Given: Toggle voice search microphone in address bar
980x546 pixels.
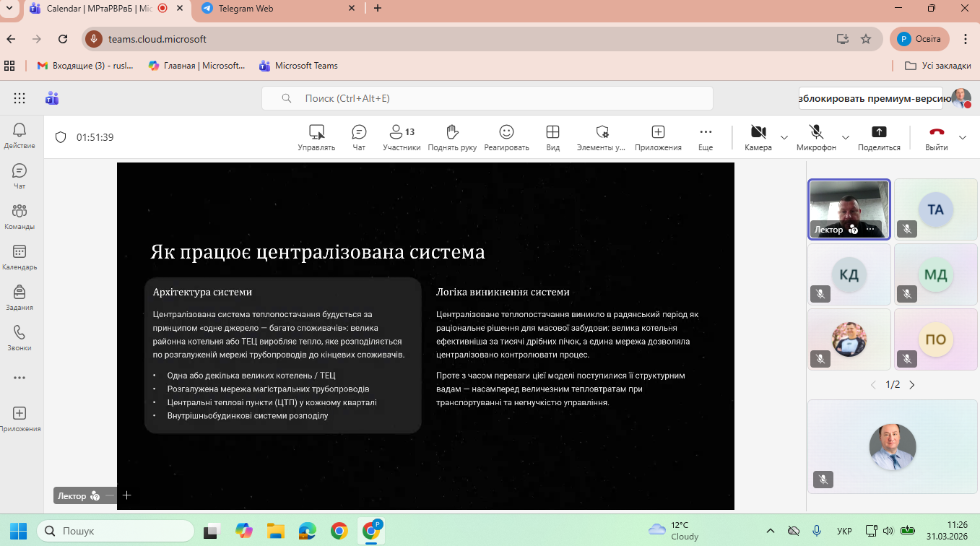Looking at the screenshot, I should point(94,39).
